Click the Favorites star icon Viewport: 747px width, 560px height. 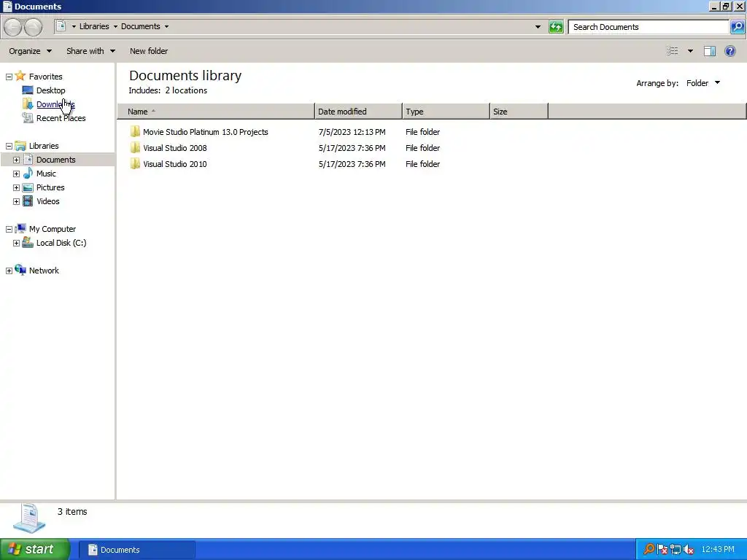[x=20, y=76]
